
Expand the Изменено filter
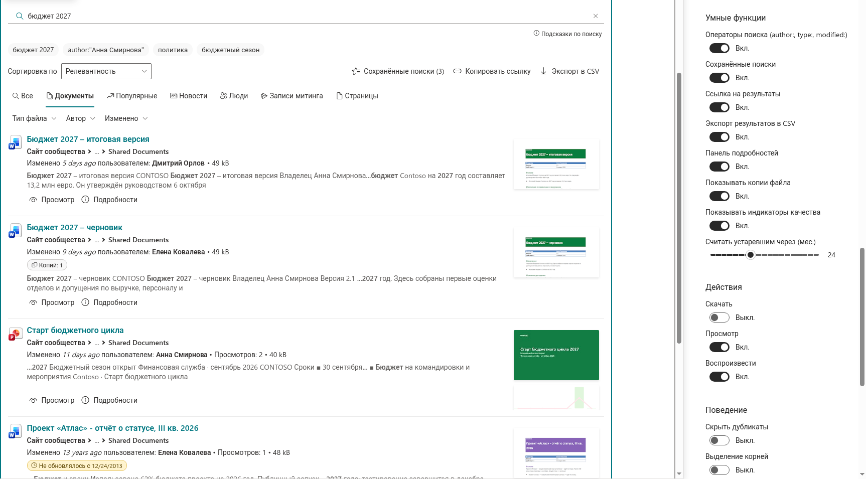coord(126,118)
